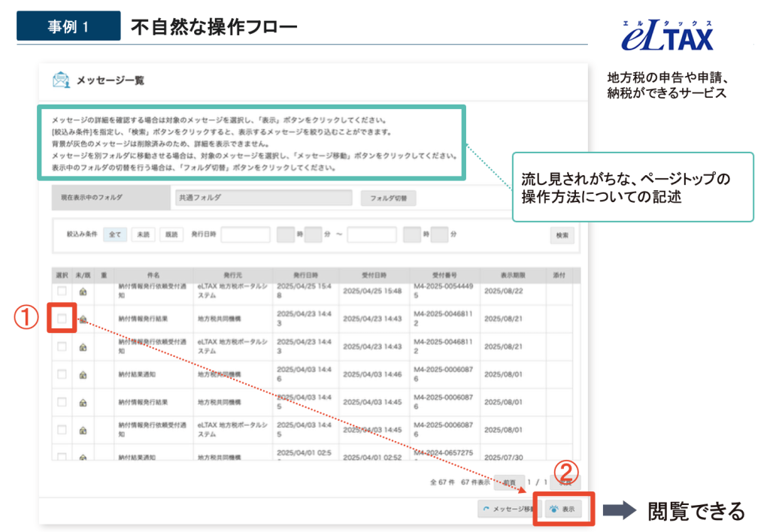Viewport: 770px width, 532px height.
Task: Click envelope icon in 2025/04/23 eLTAX row
Action: click(x=83, y=346)
